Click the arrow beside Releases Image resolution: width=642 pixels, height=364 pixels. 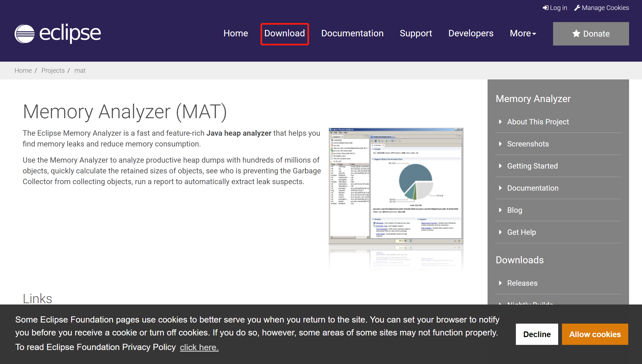click(x=500, y=283)
